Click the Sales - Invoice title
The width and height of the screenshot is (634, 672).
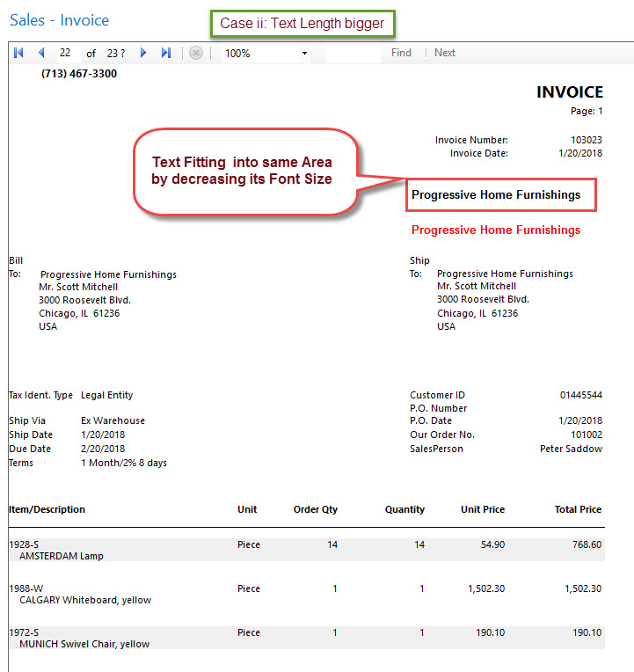(60, 20)
